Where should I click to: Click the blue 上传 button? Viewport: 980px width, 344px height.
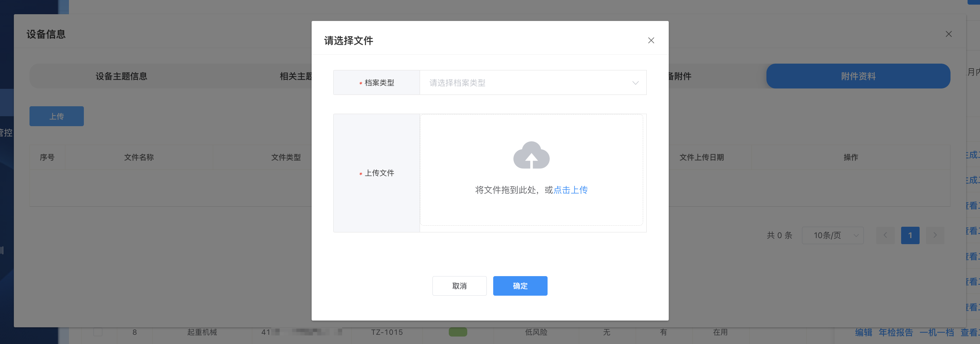point(57,117)
